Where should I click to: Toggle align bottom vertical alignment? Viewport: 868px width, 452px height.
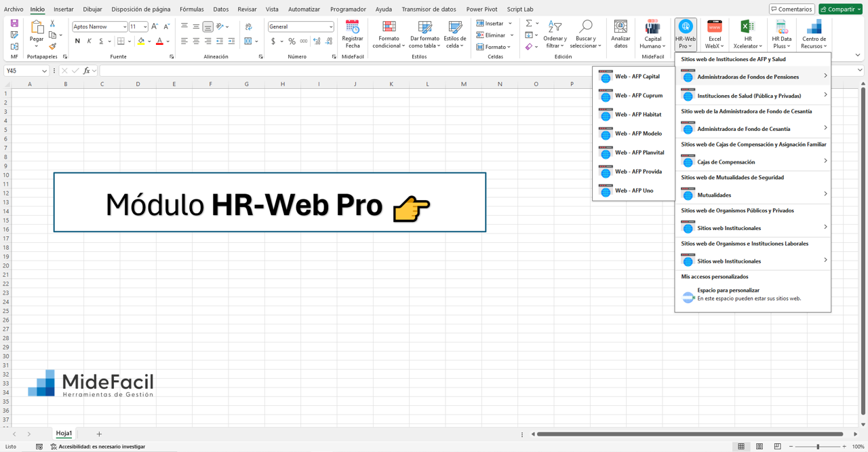tap(208, 26)
